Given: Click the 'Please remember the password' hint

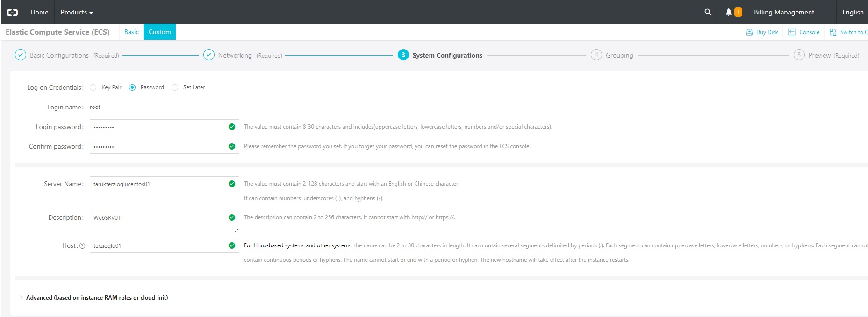Looking at the screenshot, I should click(x=387, y=146).
